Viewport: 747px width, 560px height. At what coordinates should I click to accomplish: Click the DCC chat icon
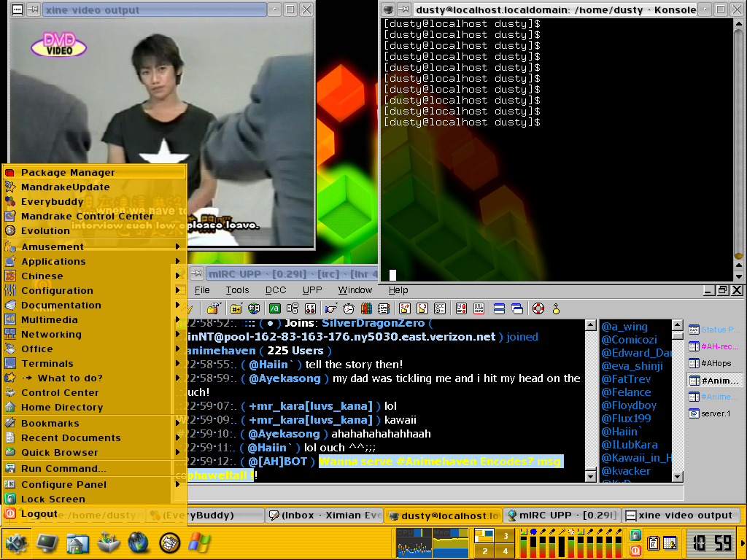[x=422, y=308]
